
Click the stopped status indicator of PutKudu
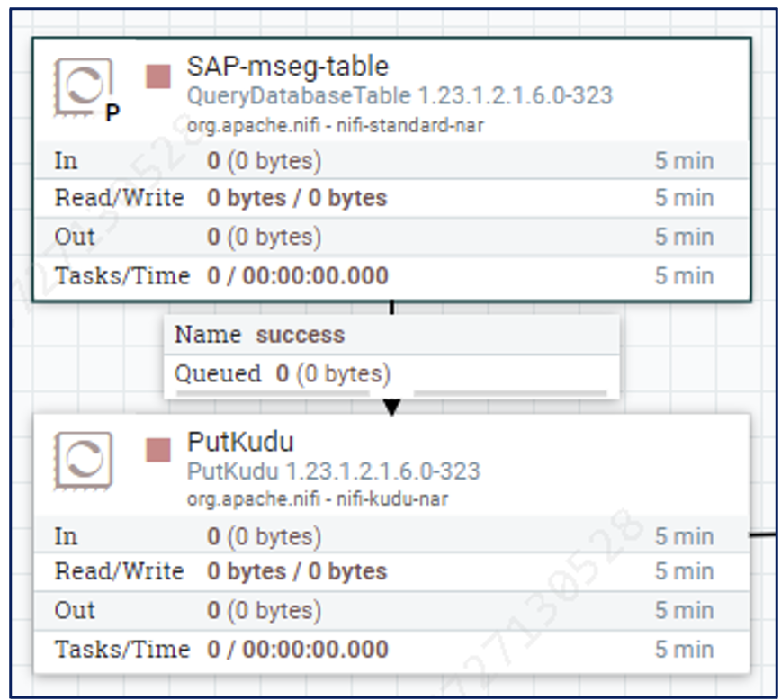[158, 450]
